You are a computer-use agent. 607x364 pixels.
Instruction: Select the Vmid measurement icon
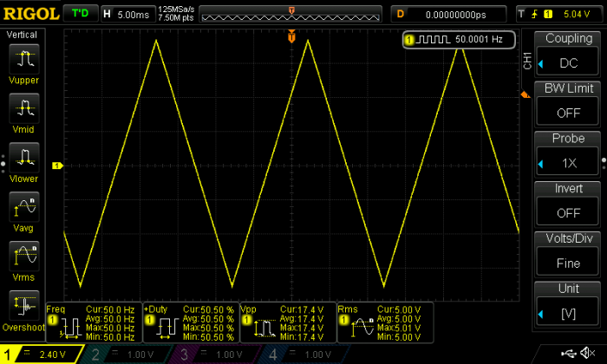click(24, 108)
